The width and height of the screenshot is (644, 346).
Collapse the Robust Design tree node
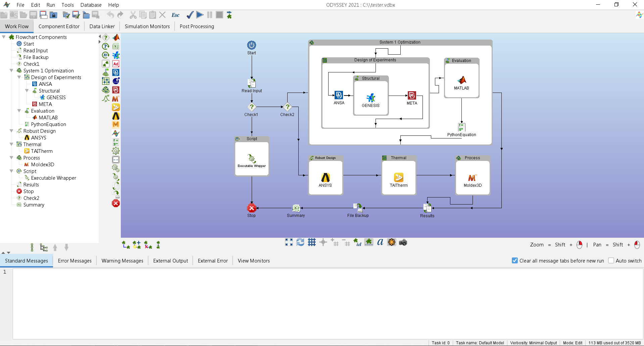[11, 131]
